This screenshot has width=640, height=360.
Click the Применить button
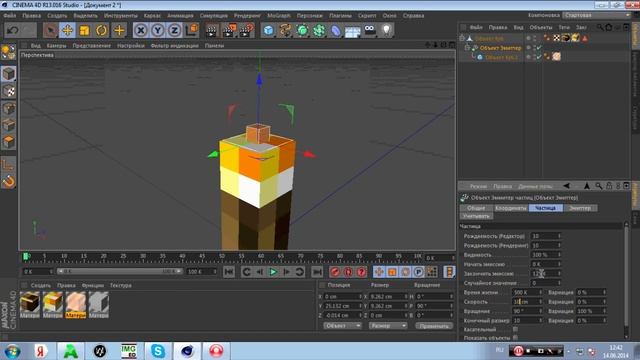pyautogui.click(x=434, y=326)
